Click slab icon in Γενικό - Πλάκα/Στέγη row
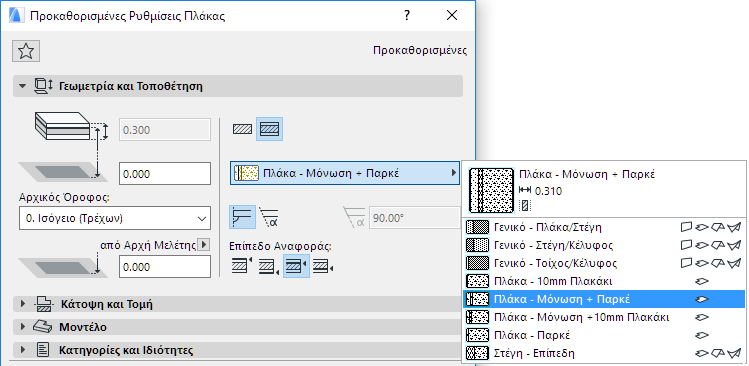 [702, 227]
